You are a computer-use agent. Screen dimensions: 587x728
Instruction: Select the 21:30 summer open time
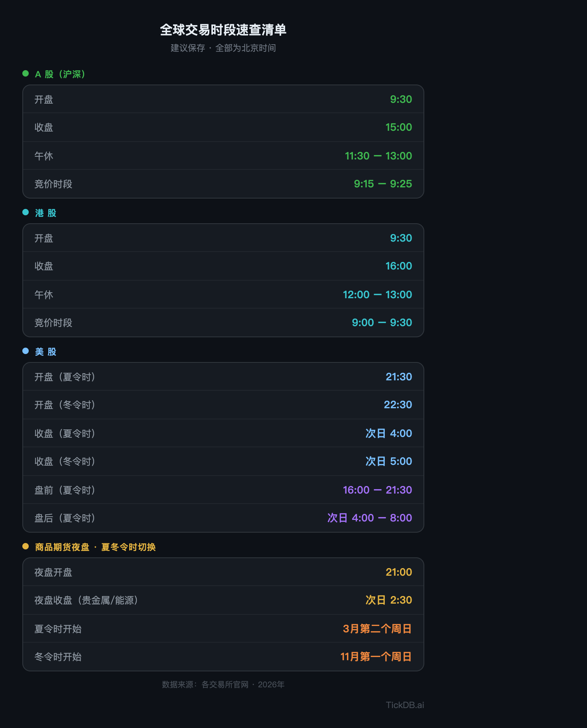(399, 377)
